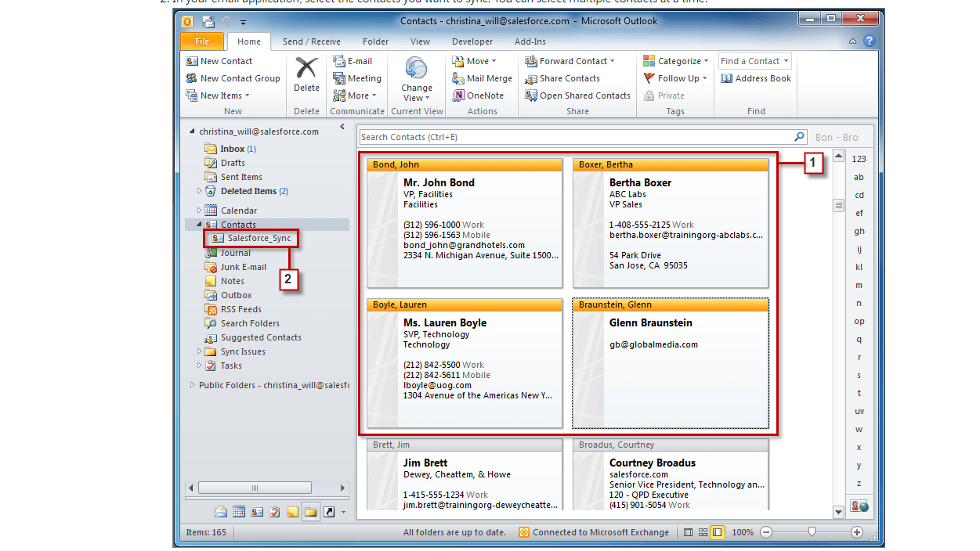Click the Meeting button
Screen dimensions: 980x551
(357, 78)
